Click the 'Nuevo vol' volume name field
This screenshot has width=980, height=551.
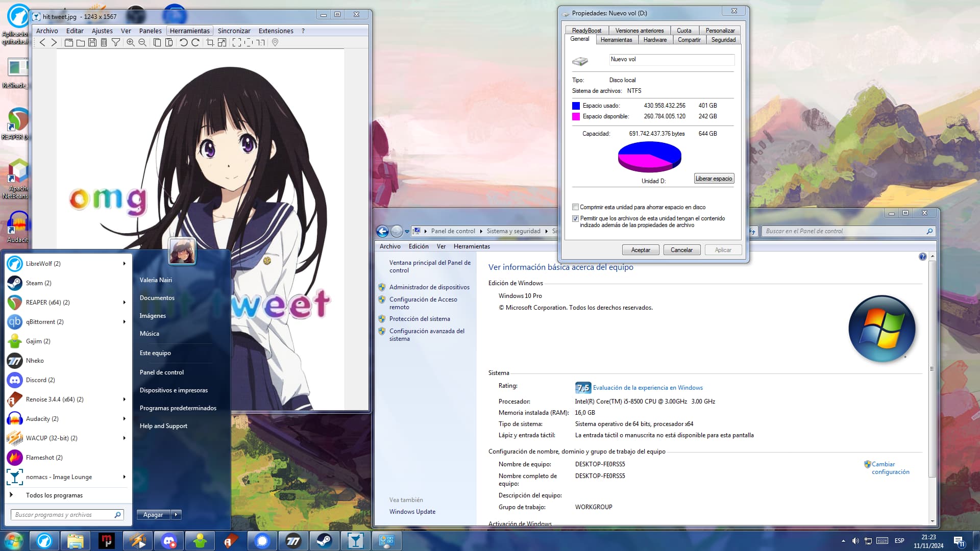(672, 60)
